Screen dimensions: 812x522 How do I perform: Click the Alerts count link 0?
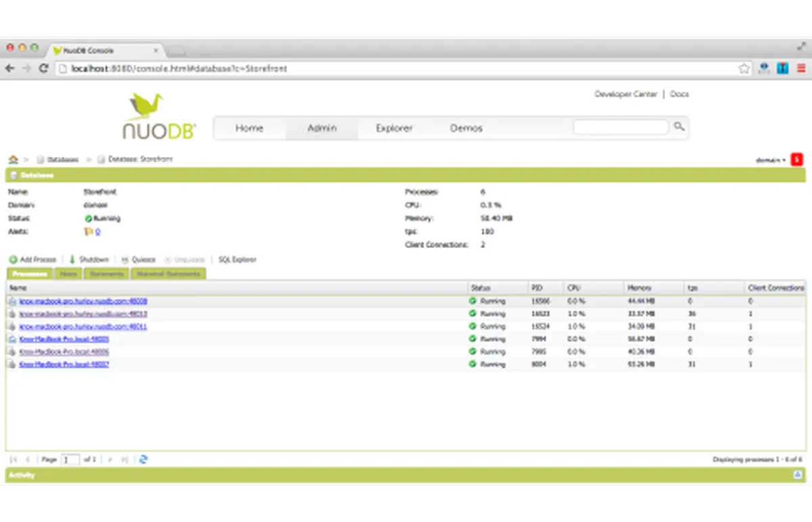tap(97, 232)
